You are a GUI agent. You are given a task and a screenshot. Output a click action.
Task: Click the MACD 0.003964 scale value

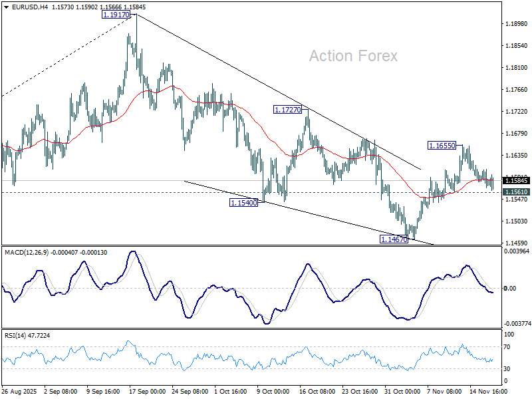point(517,251)
